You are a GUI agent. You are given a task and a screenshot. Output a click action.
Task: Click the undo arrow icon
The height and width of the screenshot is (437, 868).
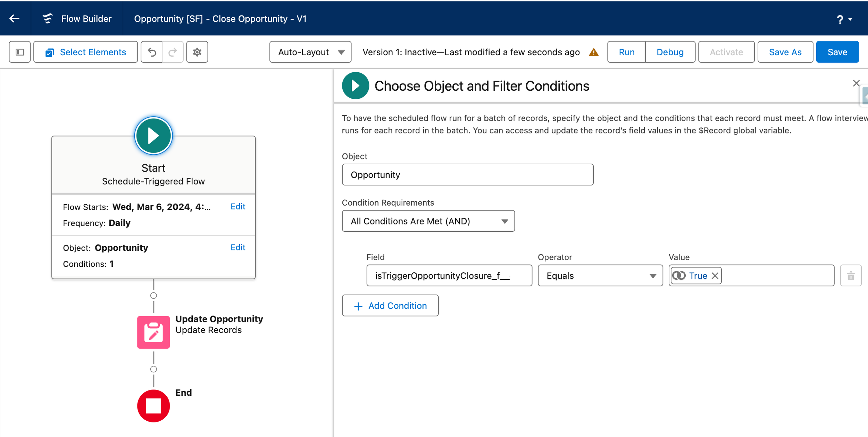152,52
